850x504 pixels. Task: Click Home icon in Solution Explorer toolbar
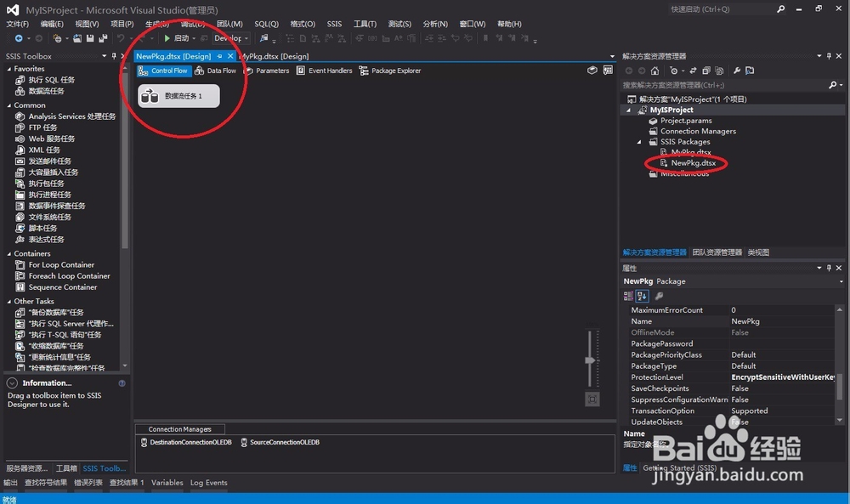[654, 71]
